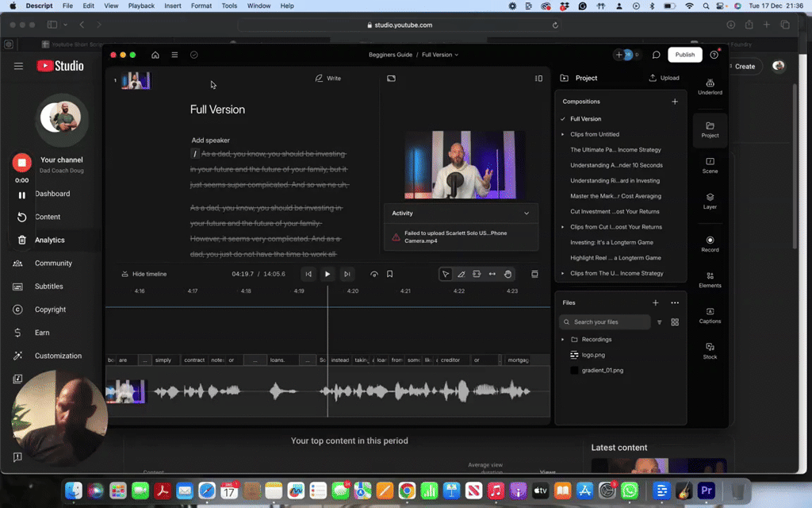Expand the Recordings folder
The height and width of the screenshot is (508, 812).
pyautogui.click(x=563, y=340)
